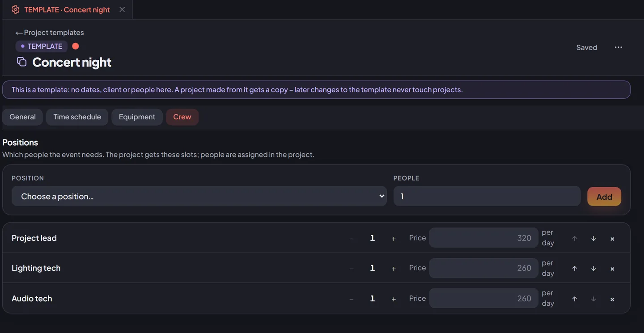644x333 pixels.
Task: Expand the Choose a position dropdown
Action: (x=199, y=196)
